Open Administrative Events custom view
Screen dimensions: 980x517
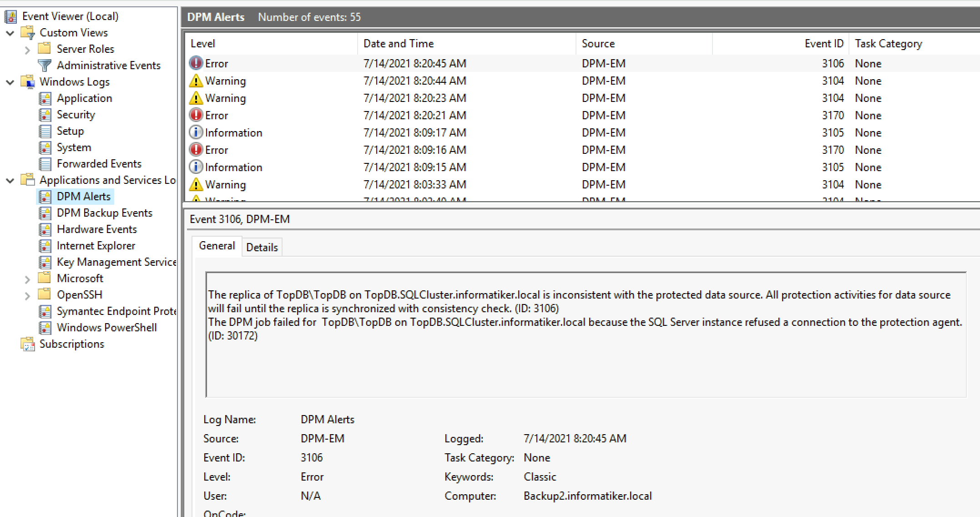[x=108, y=66]
